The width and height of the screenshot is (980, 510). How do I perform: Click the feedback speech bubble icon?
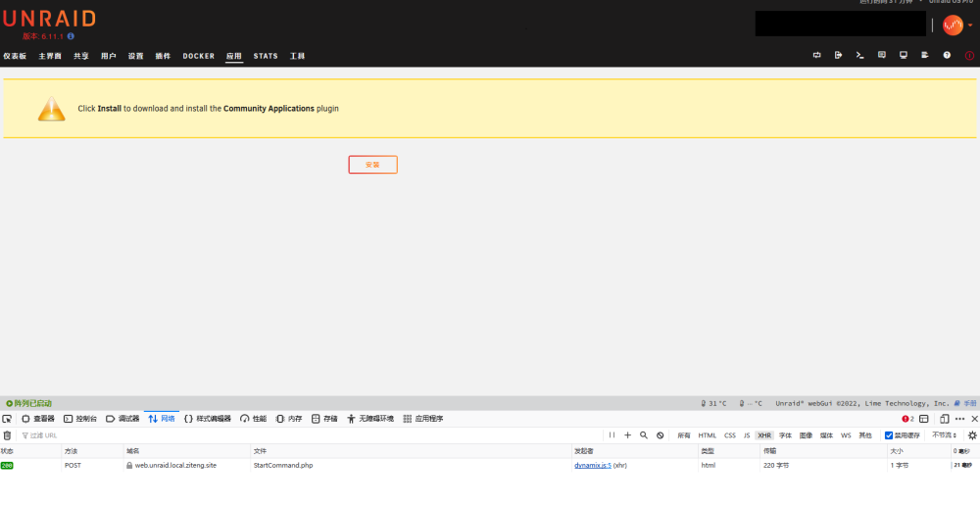(x=882, y=55)
